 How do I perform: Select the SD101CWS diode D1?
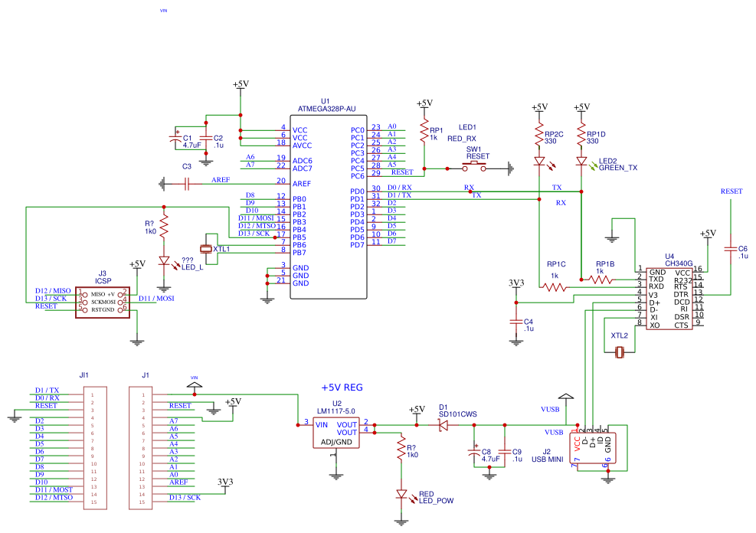tap(444, 423)
